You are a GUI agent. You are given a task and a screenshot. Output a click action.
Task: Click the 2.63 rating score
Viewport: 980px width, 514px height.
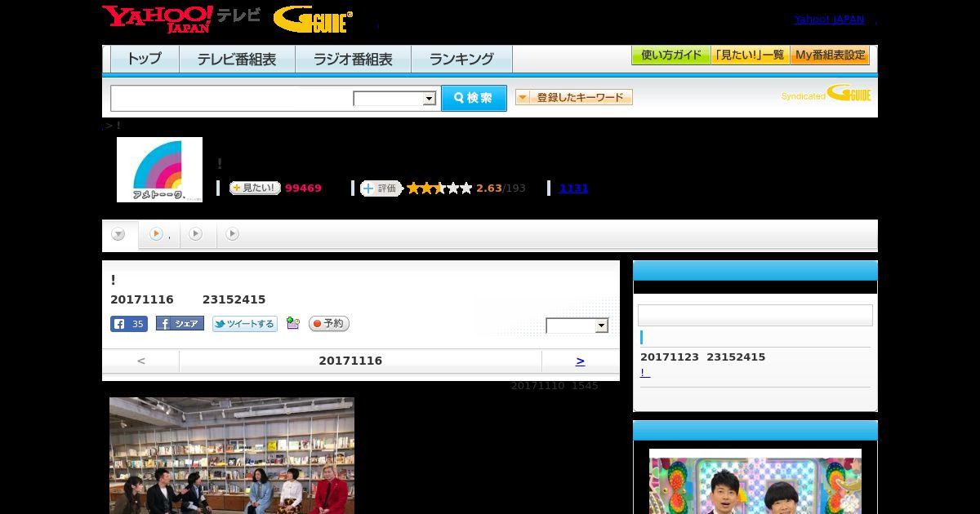489,188
